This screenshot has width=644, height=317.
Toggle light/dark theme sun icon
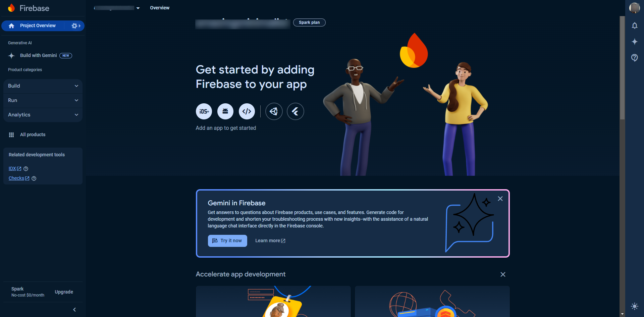tap(635, 306)
